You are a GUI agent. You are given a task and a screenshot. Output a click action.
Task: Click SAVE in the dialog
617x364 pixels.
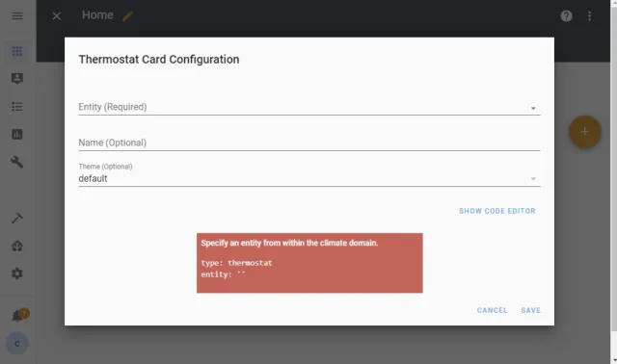coord(531,310)
